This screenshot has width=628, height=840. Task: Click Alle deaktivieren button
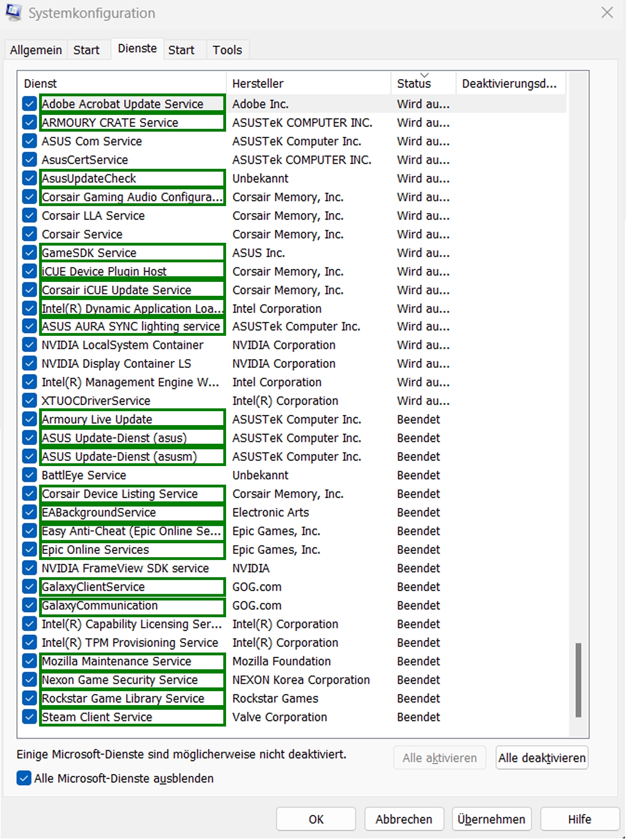[x=542, y=758]
